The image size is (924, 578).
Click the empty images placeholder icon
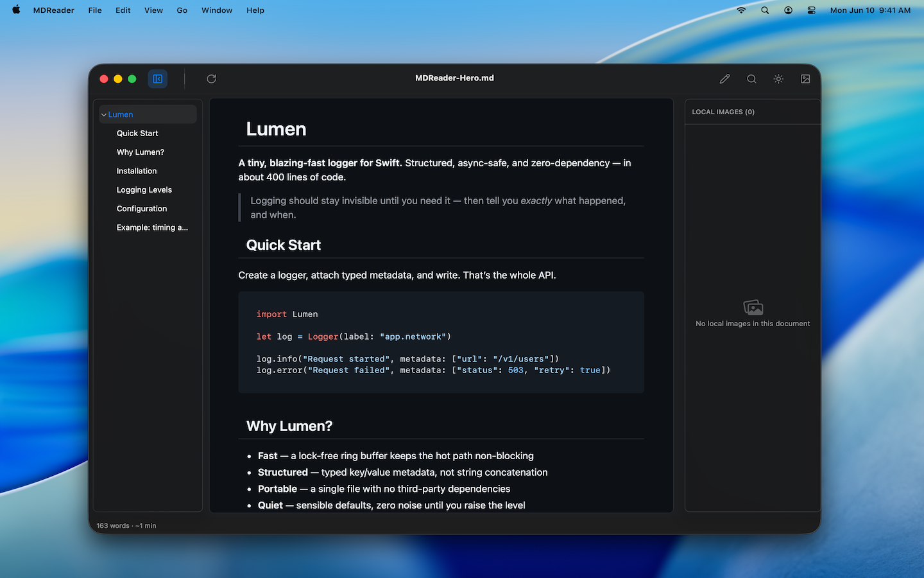[753, 307]
